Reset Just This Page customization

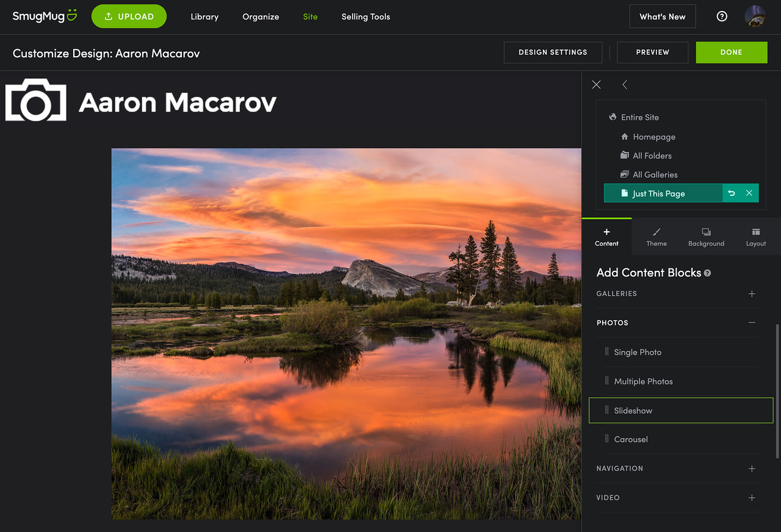tap(732, 193)
